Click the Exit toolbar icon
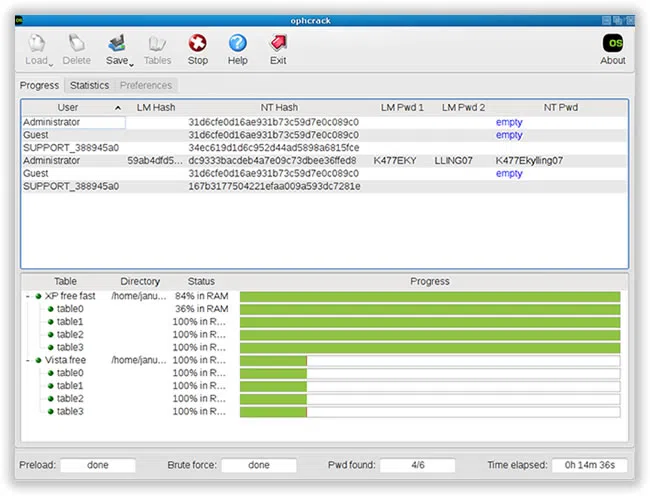This screenshot has width=650, height=496. [278, 44]
